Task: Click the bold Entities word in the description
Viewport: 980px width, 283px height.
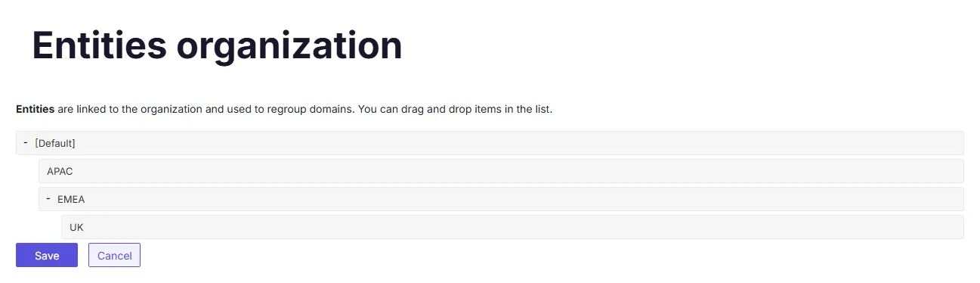Action: pyautogui.click(x=35, y=109)
